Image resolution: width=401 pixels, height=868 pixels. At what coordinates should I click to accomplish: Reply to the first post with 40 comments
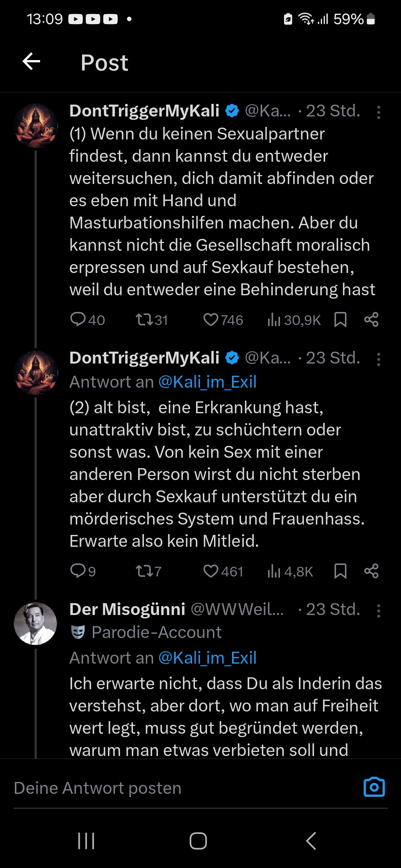click(x=78, y=320)
